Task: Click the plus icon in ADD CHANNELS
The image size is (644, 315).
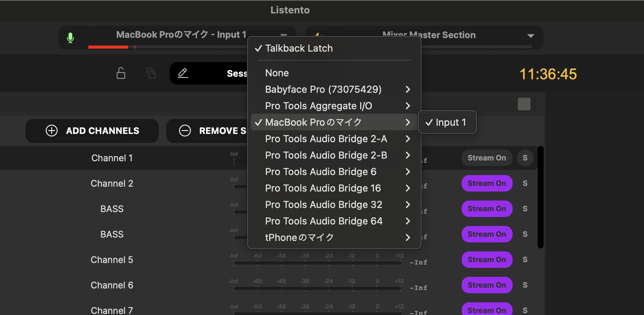Action: click(52, 131)
